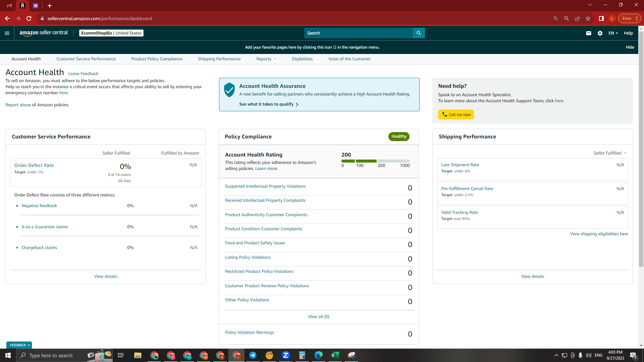
Task: Hide the favorites bar with Hide
Action: pos(630,47)
